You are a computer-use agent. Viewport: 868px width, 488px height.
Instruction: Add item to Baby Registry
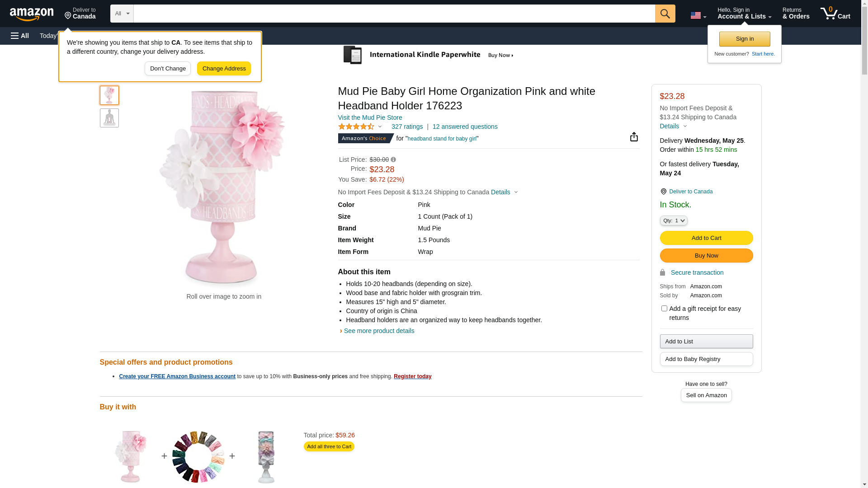706,359
